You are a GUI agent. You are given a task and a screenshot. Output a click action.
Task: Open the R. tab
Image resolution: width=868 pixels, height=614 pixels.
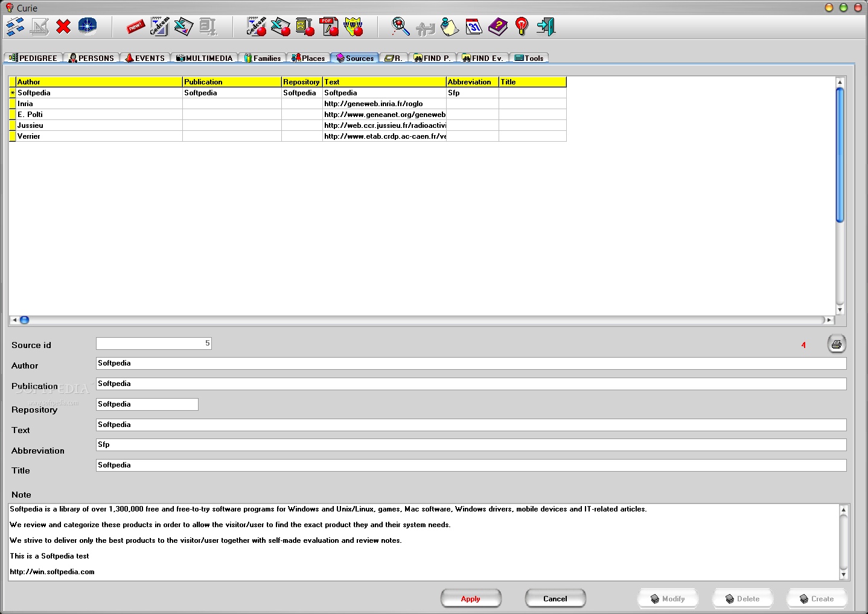pyautogui.click(x=394, y=58)
